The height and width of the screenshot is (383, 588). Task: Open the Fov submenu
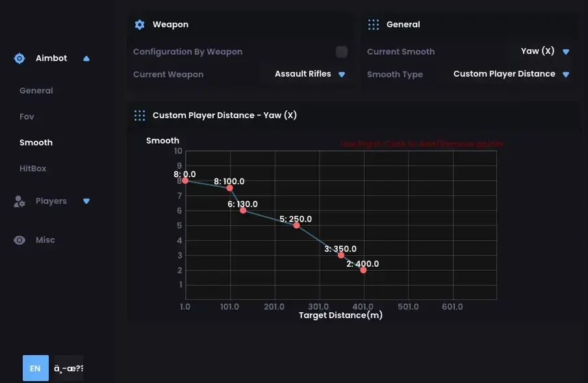tap(27, 117)
